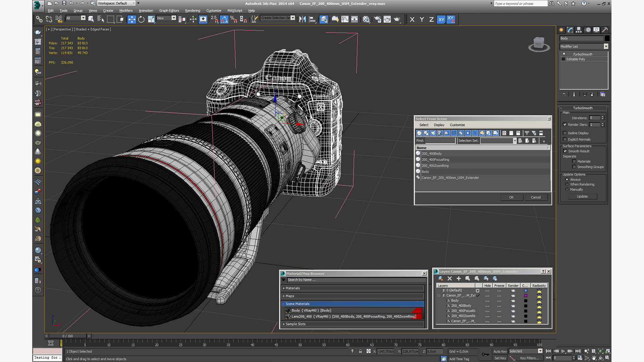Click the purple Canon_EF layer color swatch
The image size is (644, 362).
coord(526,296)
